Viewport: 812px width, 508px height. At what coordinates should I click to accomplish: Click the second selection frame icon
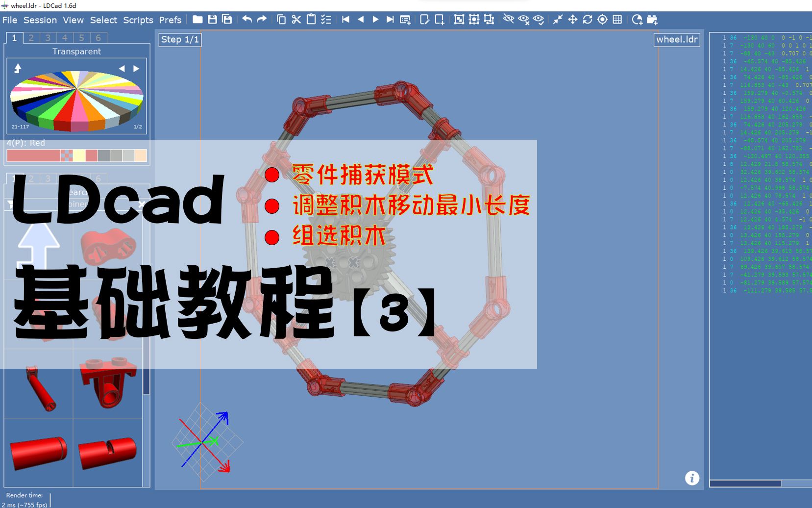(x=474, y=20)
